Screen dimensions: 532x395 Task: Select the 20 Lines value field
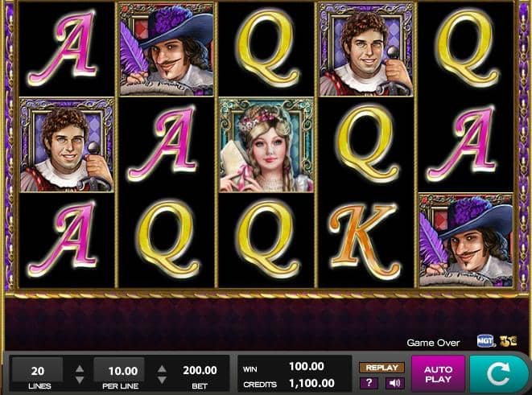37,370
